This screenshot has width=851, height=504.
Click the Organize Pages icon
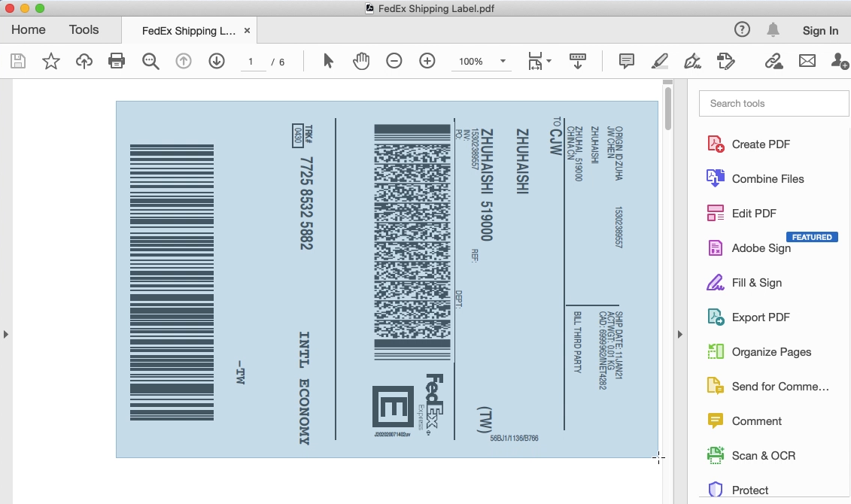tap(716, 351)
